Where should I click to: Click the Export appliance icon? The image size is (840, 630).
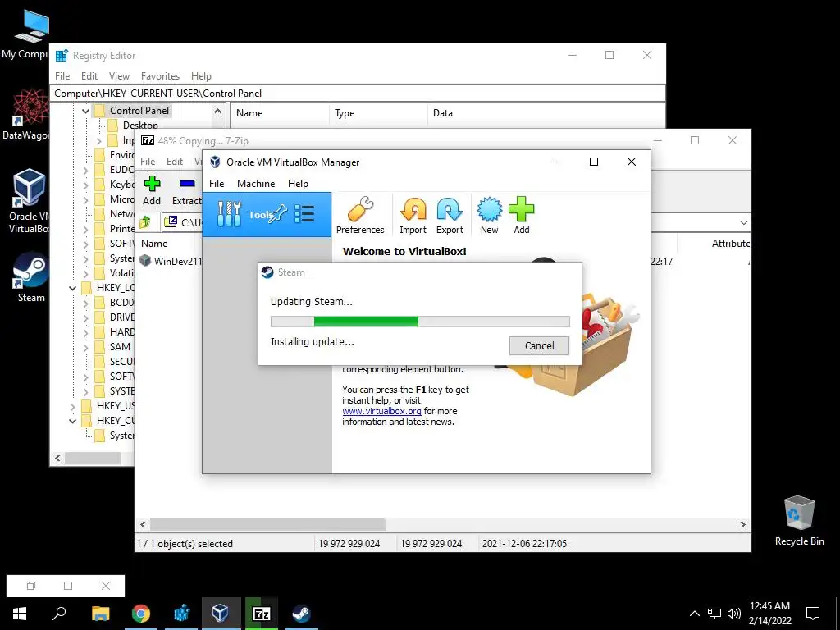pyautogui.click(x=450, y=216)
